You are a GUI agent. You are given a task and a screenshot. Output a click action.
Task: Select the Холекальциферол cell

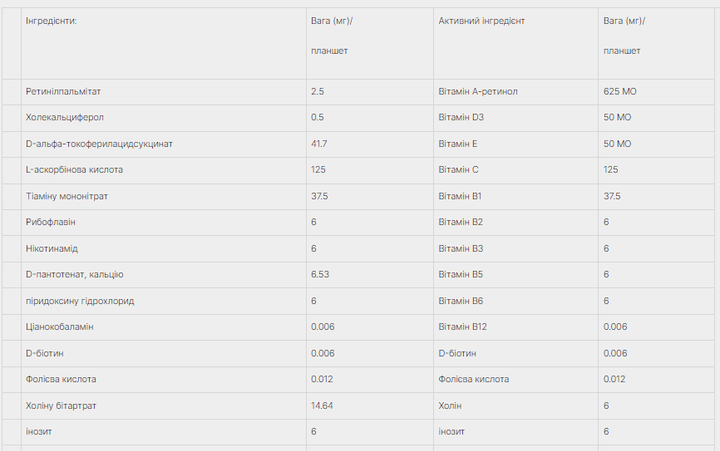tap(163, 118)
